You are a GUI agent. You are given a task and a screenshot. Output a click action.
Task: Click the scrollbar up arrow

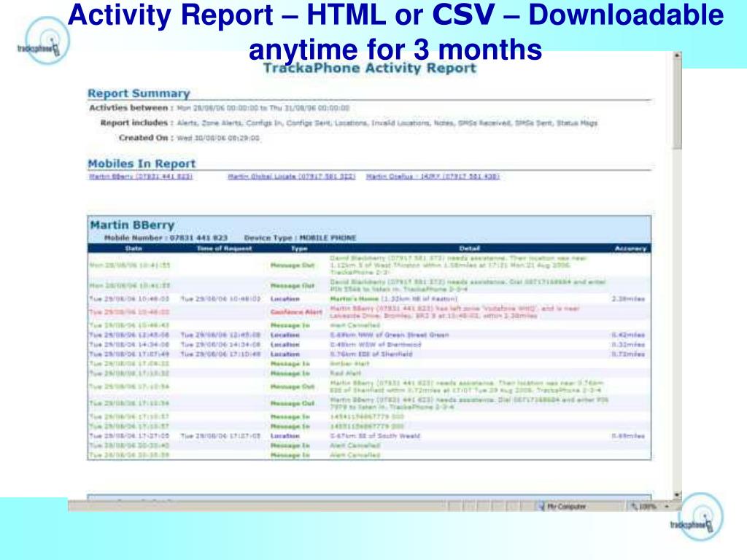(x=677, y=55)
